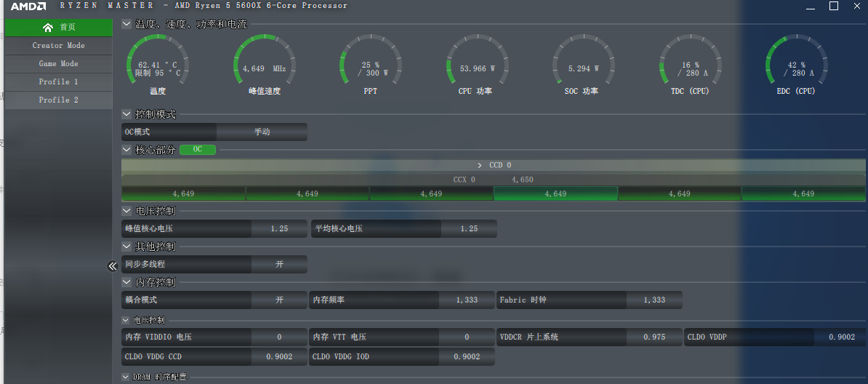Click the PPT gauge

click(x=370, y=65)
